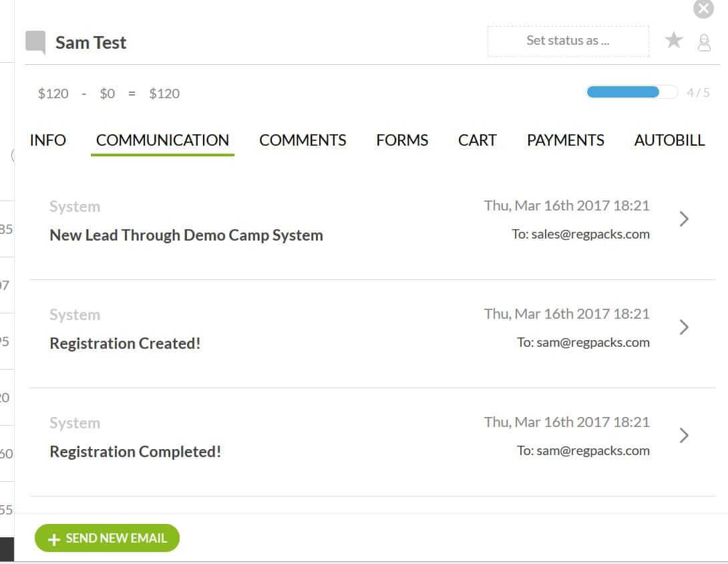Click the chat bubble icon beside Sam Test
Screen dimensions: 728x564
(x=35, y=42)
